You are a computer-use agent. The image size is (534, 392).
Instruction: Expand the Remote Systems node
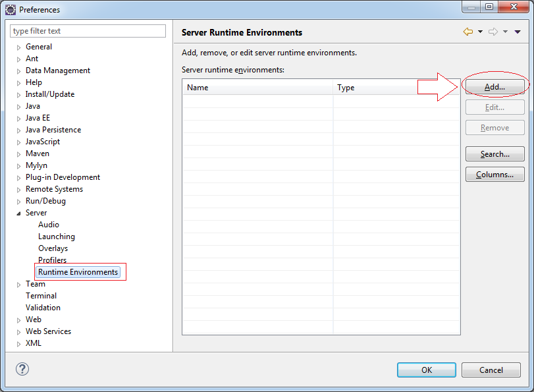click(18, 190)
